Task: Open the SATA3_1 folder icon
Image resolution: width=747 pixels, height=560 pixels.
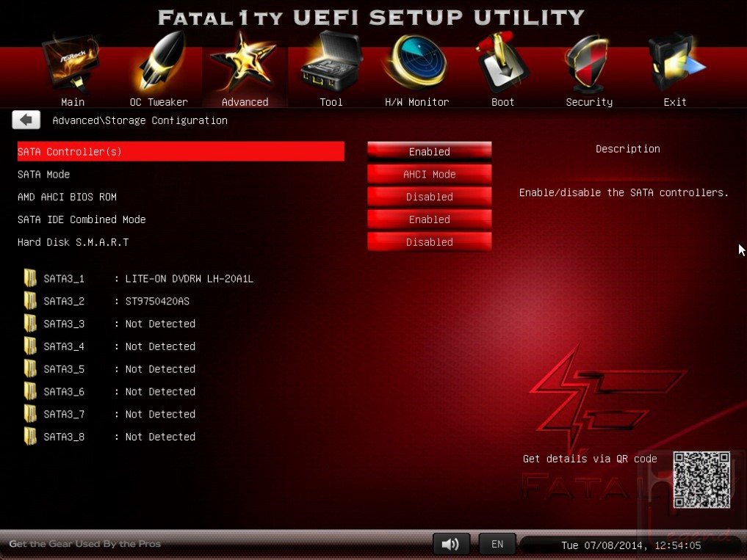Action: click(x=30, y=278)
